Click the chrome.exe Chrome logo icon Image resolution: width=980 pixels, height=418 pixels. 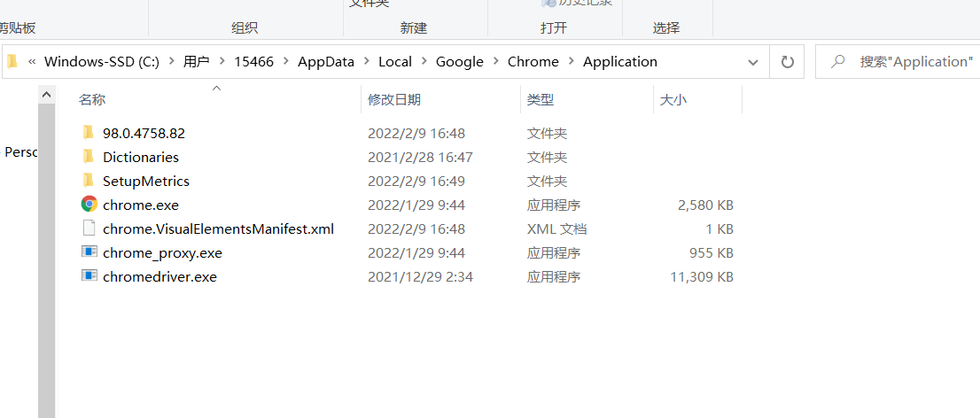pos(89,204)
